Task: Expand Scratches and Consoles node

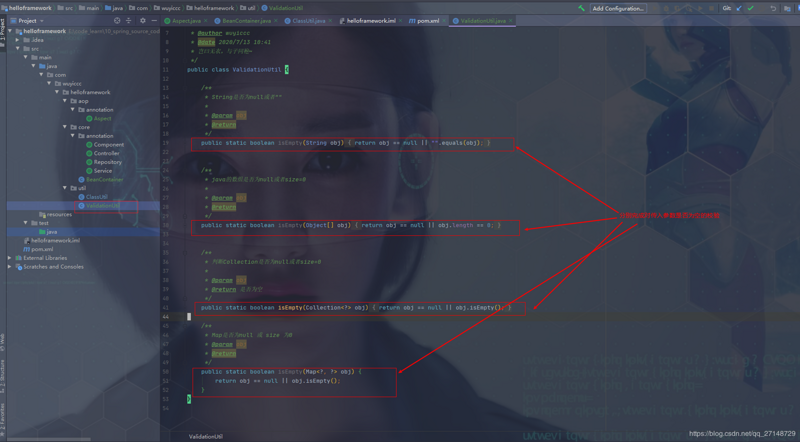Action: [10, 266]
